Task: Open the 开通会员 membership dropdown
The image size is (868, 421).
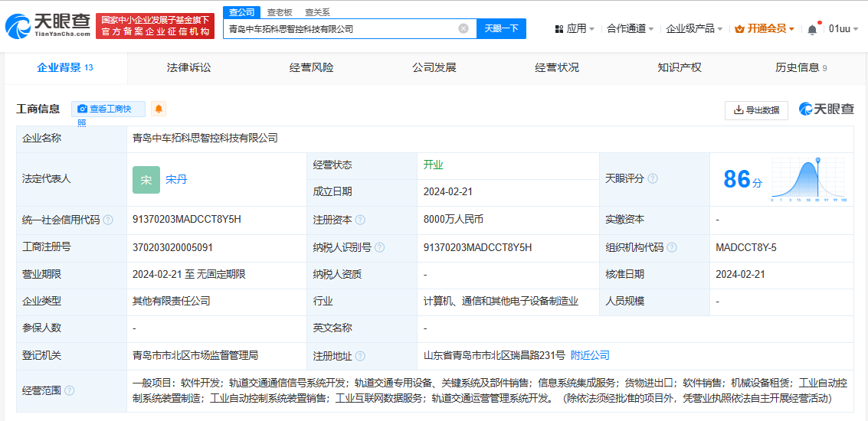Action: (765, 28)
